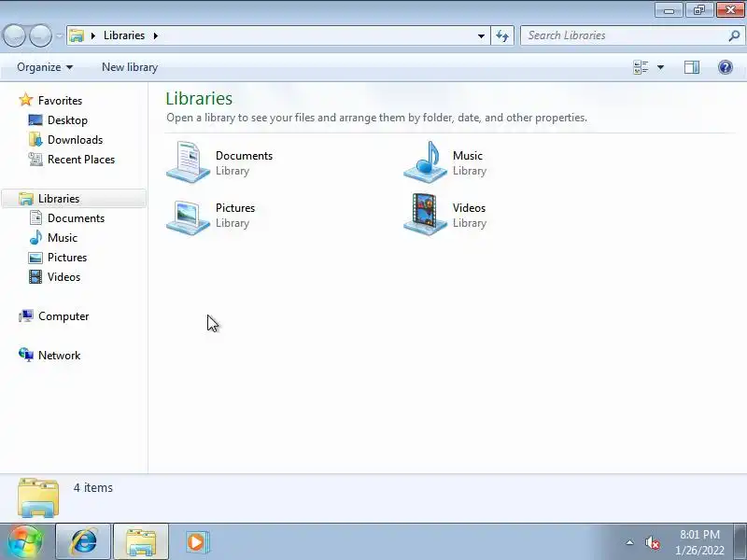The image size is (747, 560).
Task: Open Recent Places under Favorites
Action: [81, 159]
